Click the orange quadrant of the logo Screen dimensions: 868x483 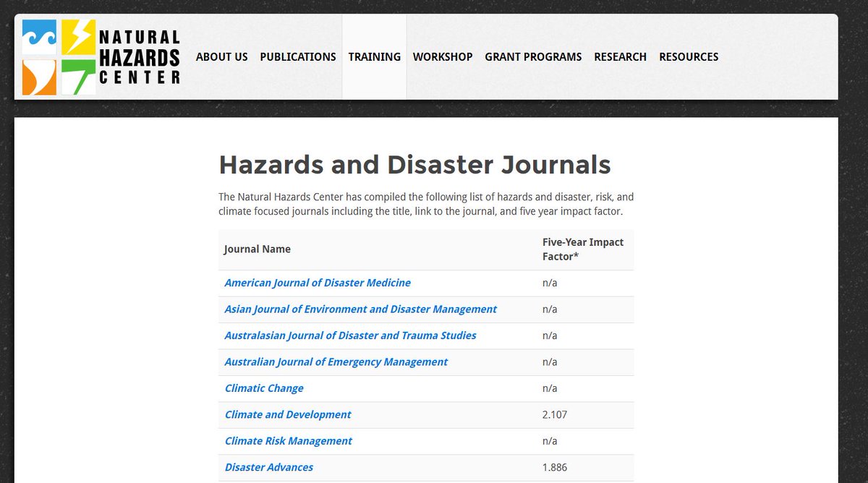(x=41, y=77)
